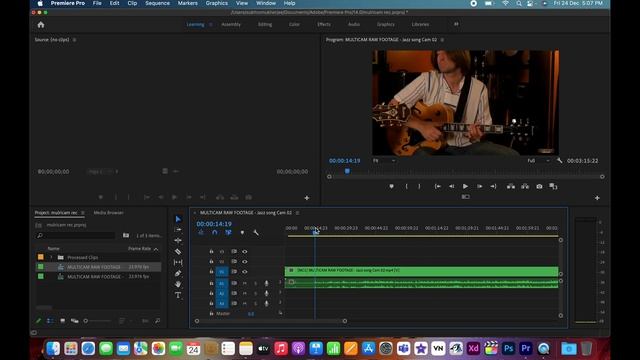Switch to Color workspace tab
This screenshot has width=640, height=360.
click(294, 24)
